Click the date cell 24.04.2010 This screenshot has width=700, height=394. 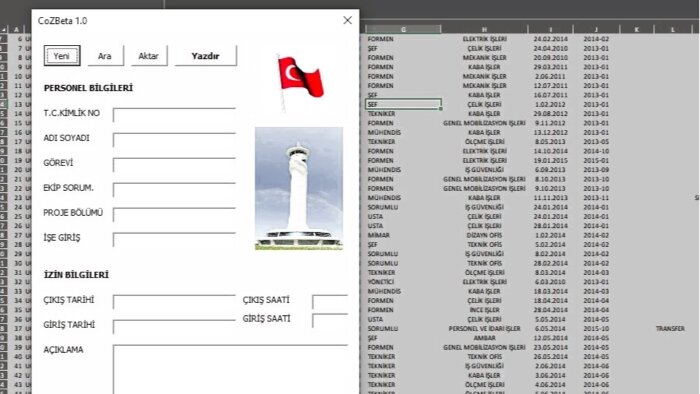550,48
